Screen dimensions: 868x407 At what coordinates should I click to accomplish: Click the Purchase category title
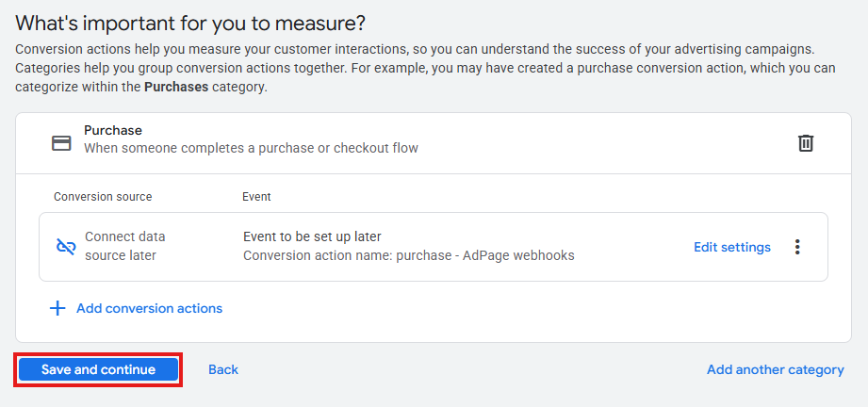113,130
